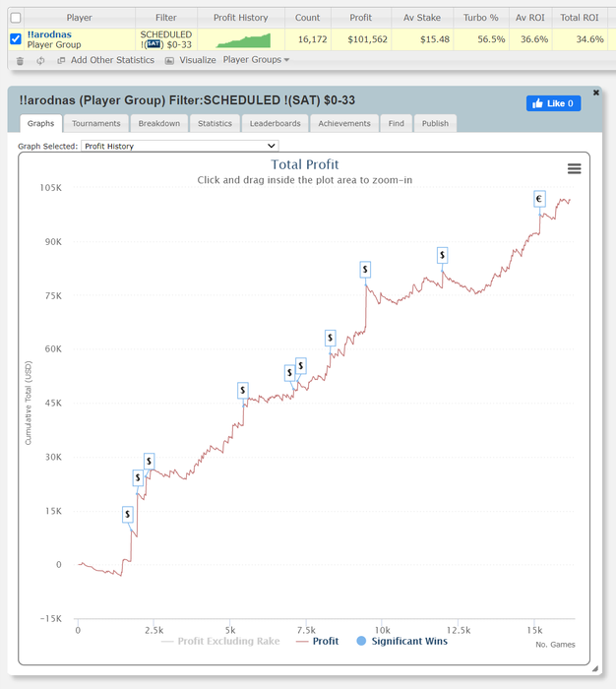The image size is (616, 689).
Task: Toggle the Profit legend series
Action: coord(317,641)
